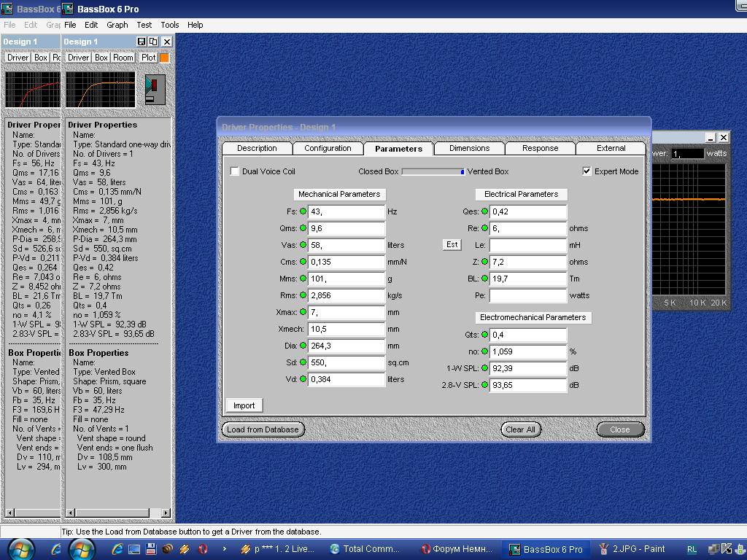This screenshot has height=560, width=747.
Task: Click the green indicator beside Dia
Action: coord(303,345)
